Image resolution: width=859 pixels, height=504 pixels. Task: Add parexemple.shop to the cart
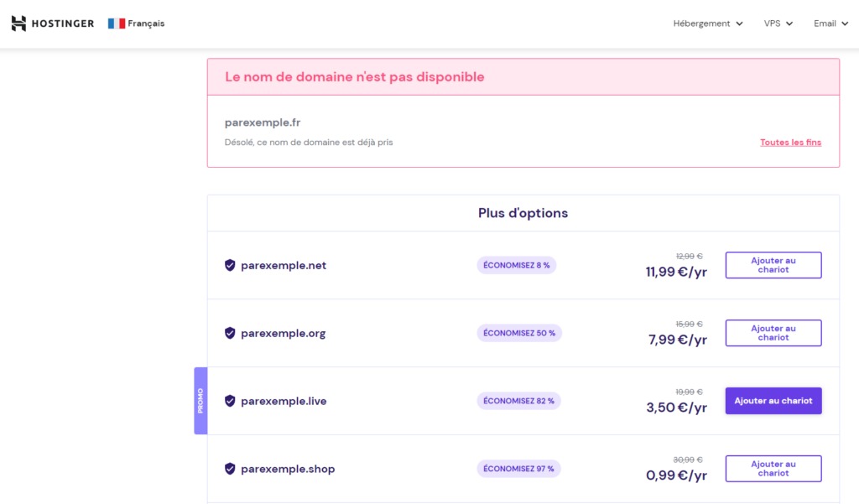[x=773, y=469]
